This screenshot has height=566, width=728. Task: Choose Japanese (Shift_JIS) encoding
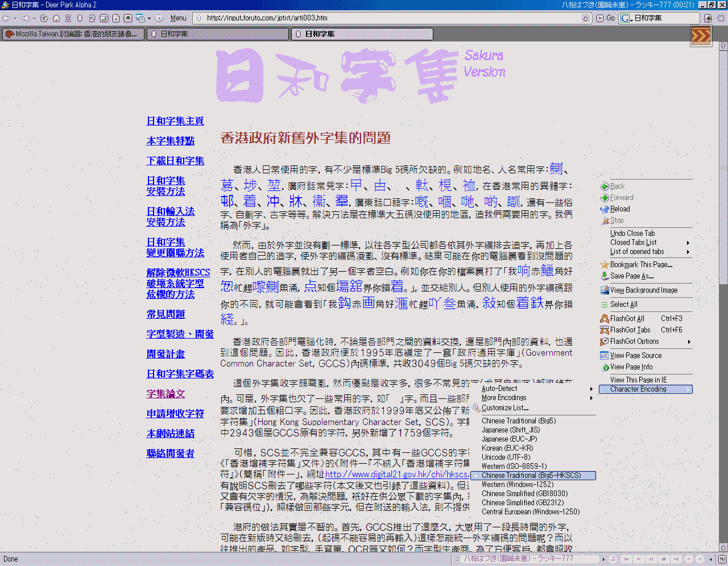click(511, 430)
